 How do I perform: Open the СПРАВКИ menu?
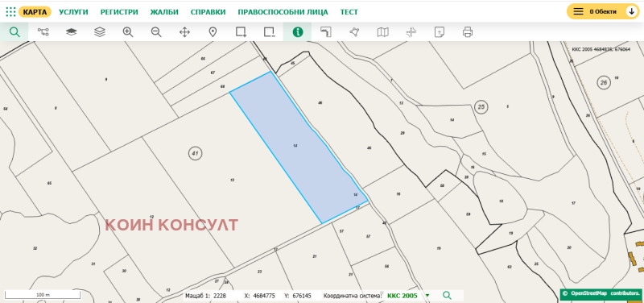[x=208, y=12]
